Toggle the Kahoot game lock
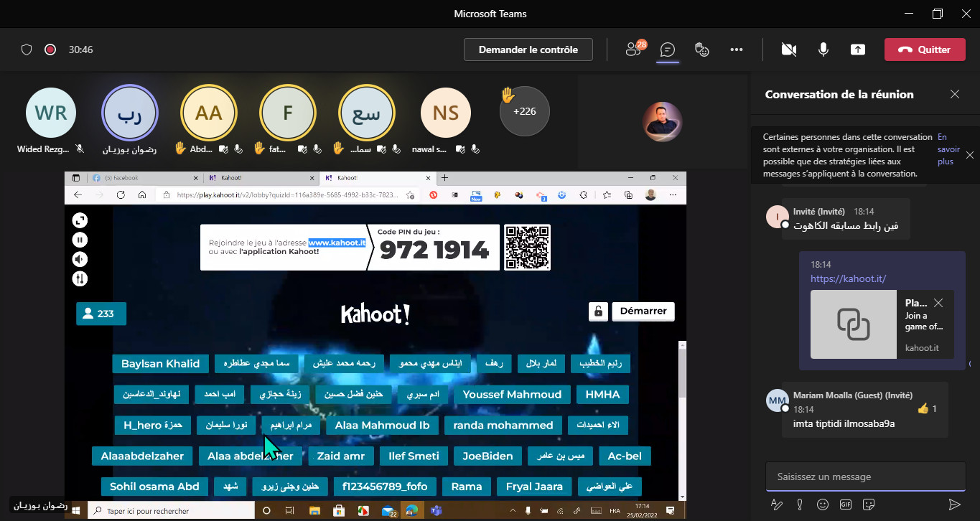 [597, 311]
